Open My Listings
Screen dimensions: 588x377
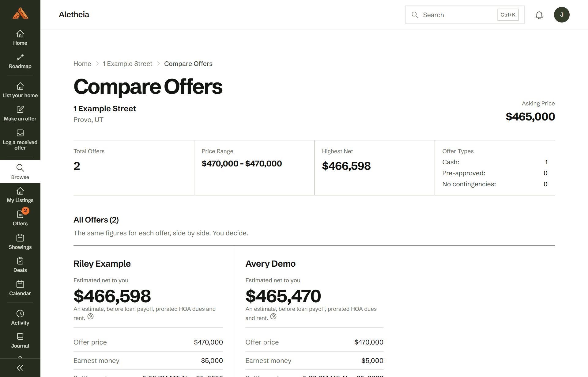20,195
